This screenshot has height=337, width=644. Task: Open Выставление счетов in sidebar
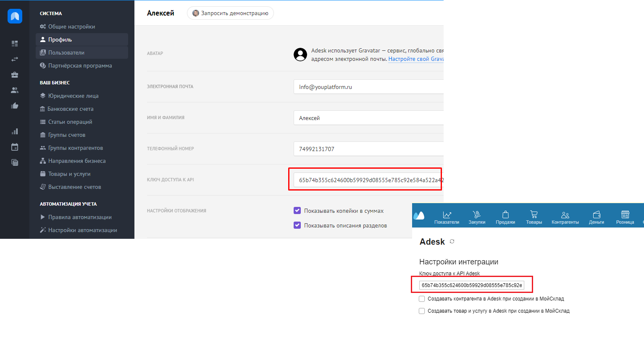tap(82, 187)
